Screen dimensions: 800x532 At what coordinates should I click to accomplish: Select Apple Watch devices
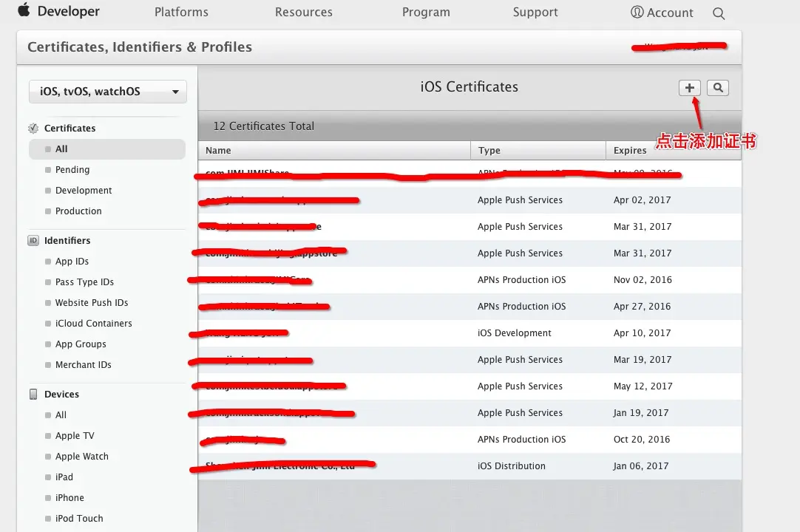[81, 457]
